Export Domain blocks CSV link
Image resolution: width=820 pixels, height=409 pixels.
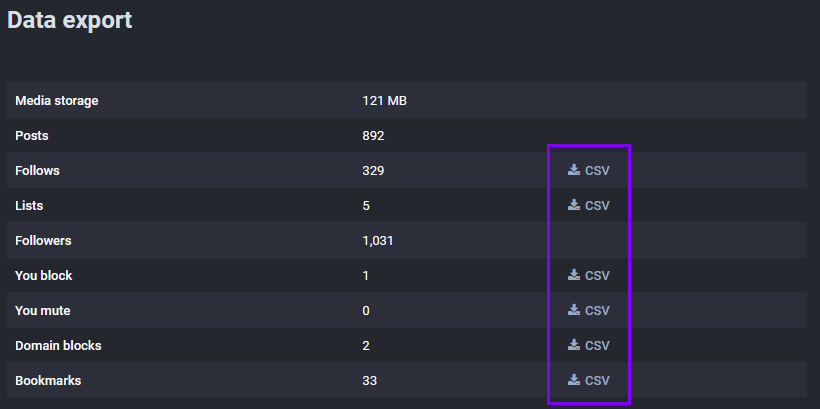coord(597,346)
